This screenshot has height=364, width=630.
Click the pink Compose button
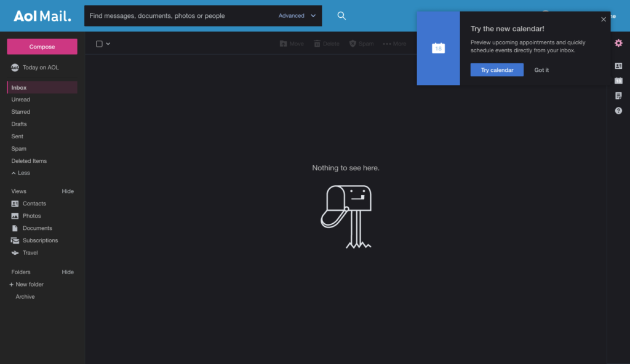[x=41, y=46]
